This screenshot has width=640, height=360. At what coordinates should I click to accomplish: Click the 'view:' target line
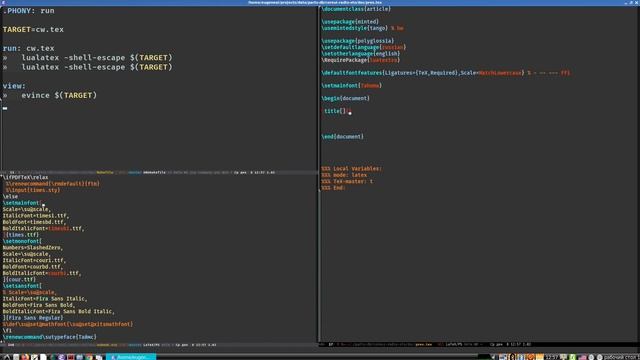pos(14,86)
